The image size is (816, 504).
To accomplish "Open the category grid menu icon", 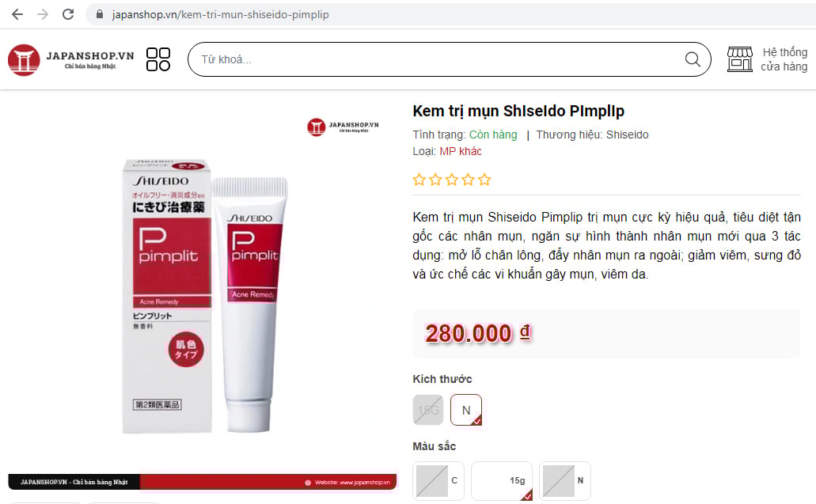I will (158, 59).
